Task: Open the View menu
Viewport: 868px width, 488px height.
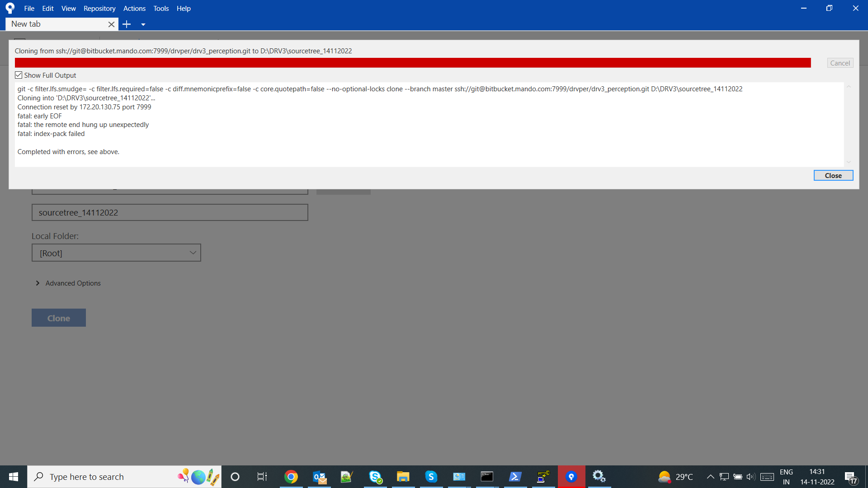Action: coord(69,8)
